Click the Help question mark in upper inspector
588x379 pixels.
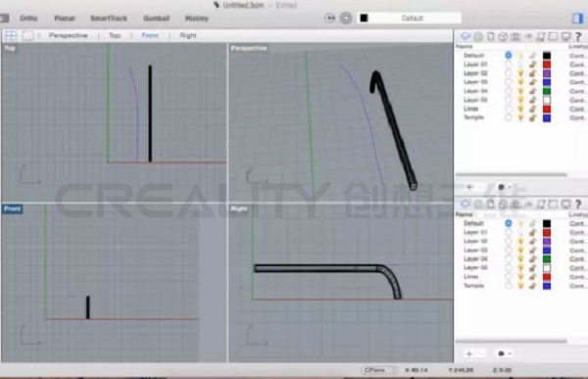pyautogui.click(x=578, y=36)
